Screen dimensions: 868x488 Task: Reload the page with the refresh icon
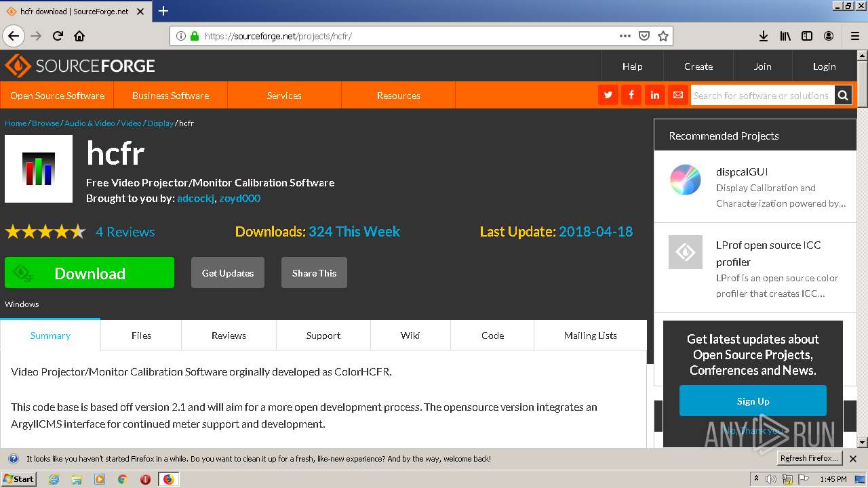[x=58, y=36]
